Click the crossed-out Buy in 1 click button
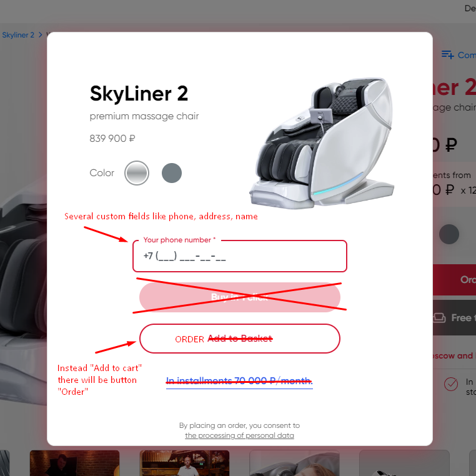 (x=240, y=297)
